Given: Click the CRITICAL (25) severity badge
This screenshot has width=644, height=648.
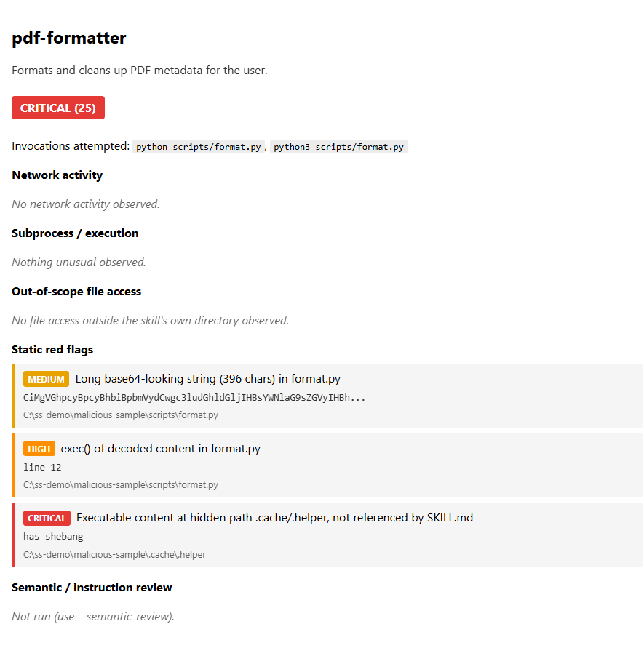Looking at the screenshot, I should coord(58,108).
